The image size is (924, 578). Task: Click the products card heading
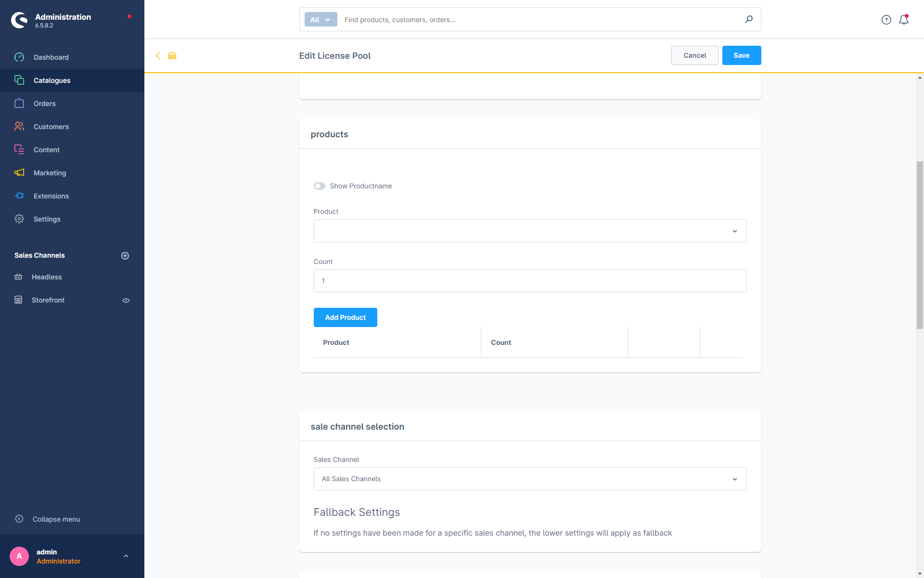[329, 134]
